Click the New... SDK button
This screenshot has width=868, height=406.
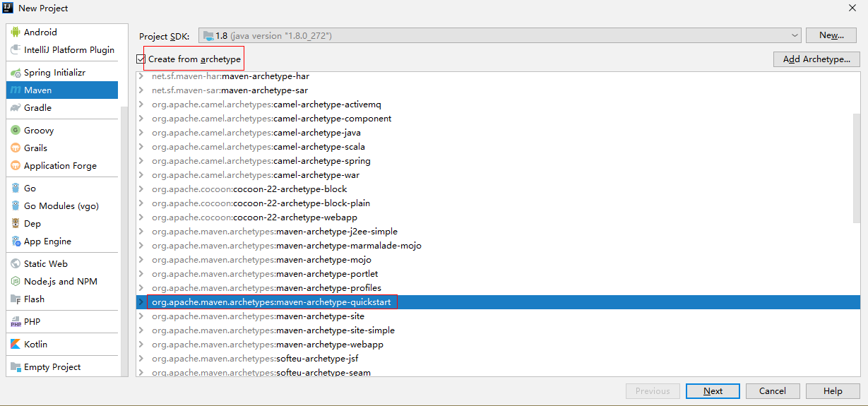[832, 35]
